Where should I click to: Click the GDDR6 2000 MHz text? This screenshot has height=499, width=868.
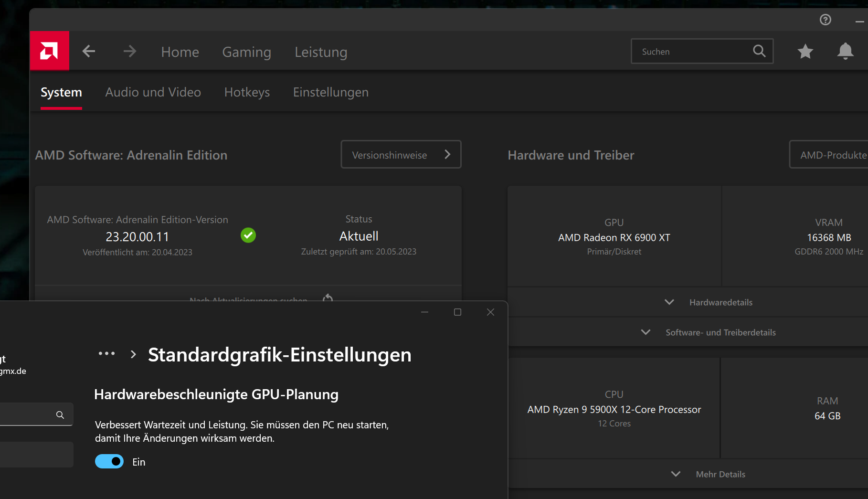tap(829, 252)
